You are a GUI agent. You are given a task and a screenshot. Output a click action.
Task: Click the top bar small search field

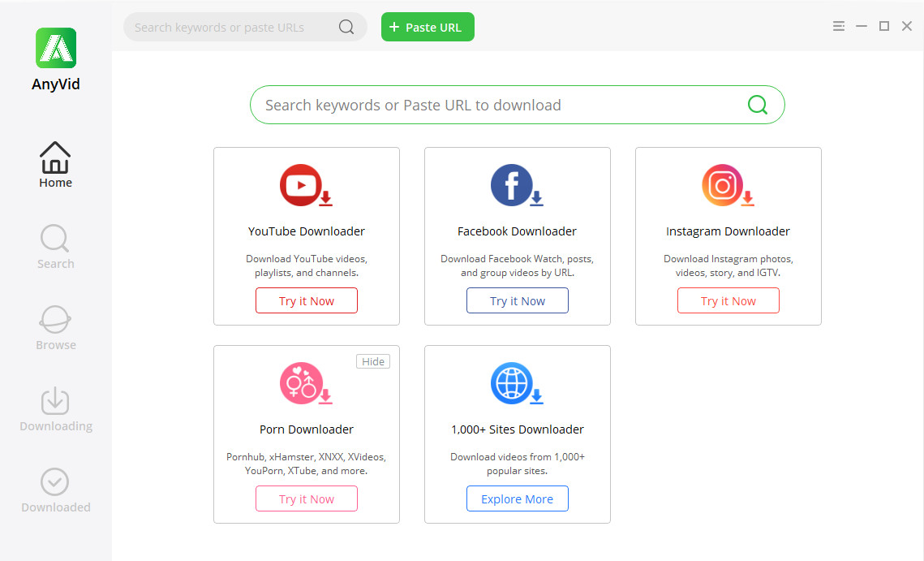click(231, 27)
